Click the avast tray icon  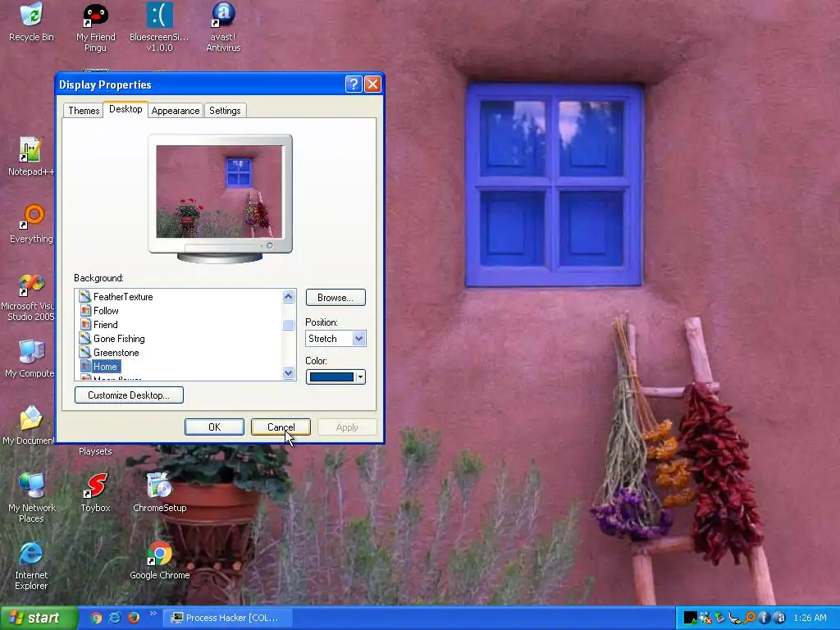(779, 618)
